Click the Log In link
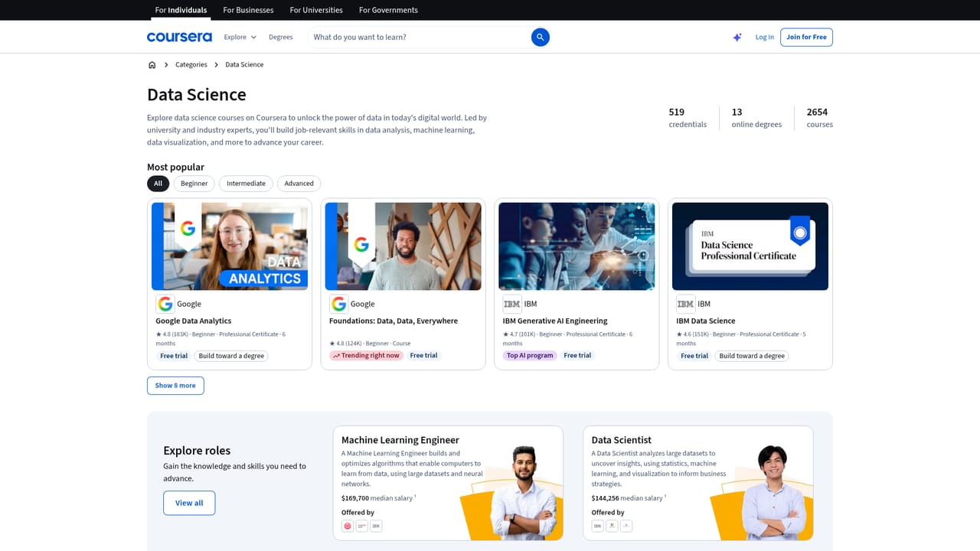The height and width of the screenshot is (551, 980). pos(765,37)
